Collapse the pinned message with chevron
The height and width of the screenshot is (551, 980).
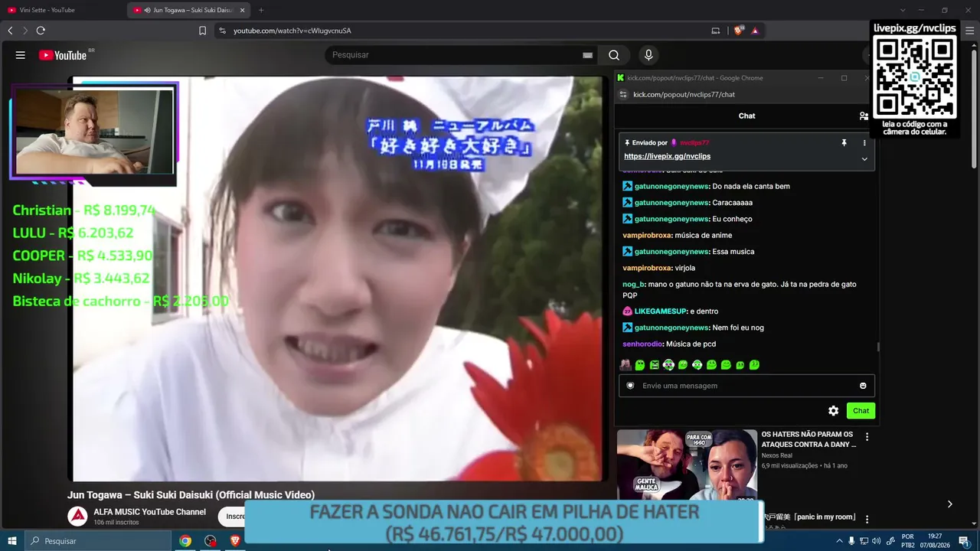(864, 159)
